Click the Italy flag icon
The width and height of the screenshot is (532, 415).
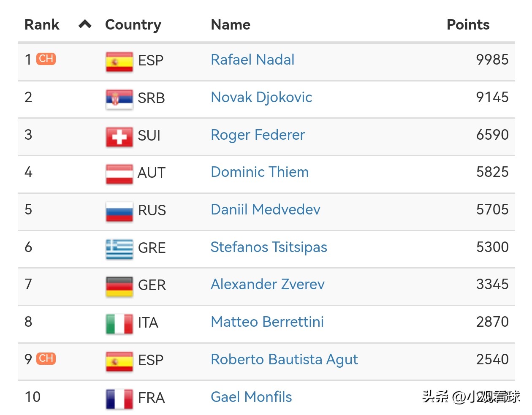point(119,324)
